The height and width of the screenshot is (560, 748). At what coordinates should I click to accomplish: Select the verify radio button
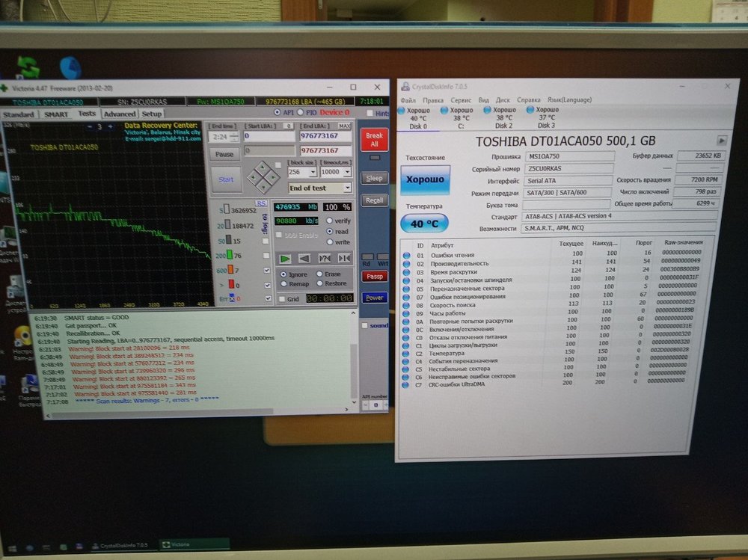[329, 221]
